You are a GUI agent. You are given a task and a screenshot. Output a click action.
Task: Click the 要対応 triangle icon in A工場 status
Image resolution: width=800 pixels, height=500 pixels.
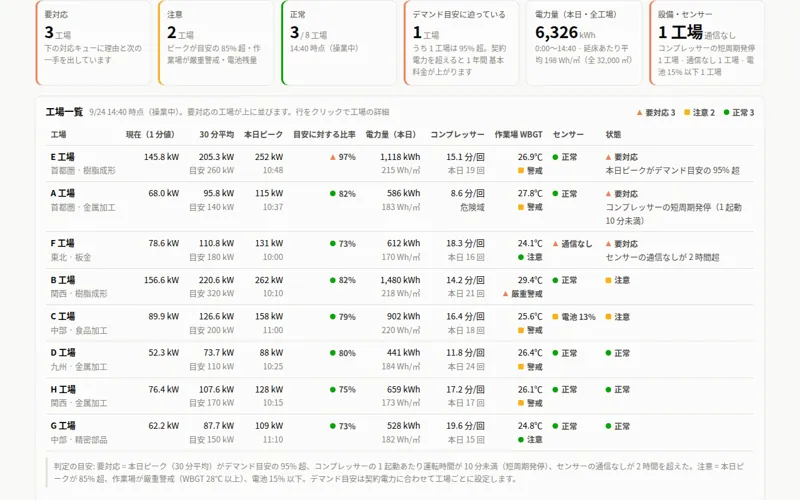(x=608, y=194)
